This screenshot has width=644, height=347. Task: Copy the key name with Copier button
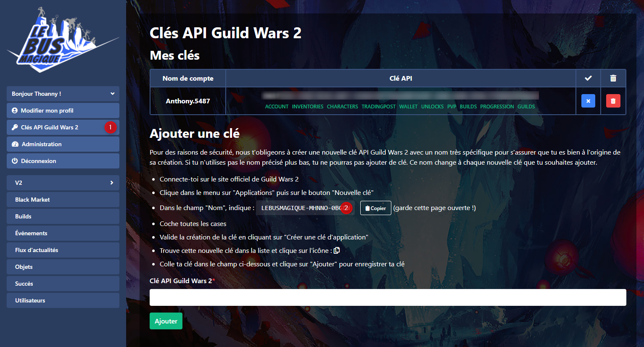coord(375,208)
